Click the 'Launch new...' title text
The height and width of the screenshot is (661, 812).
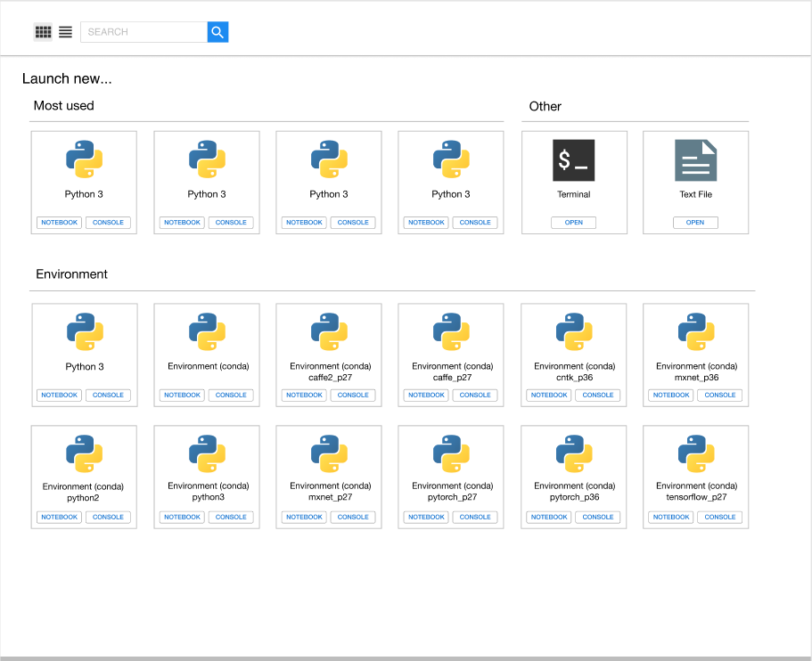pos(67,78)
